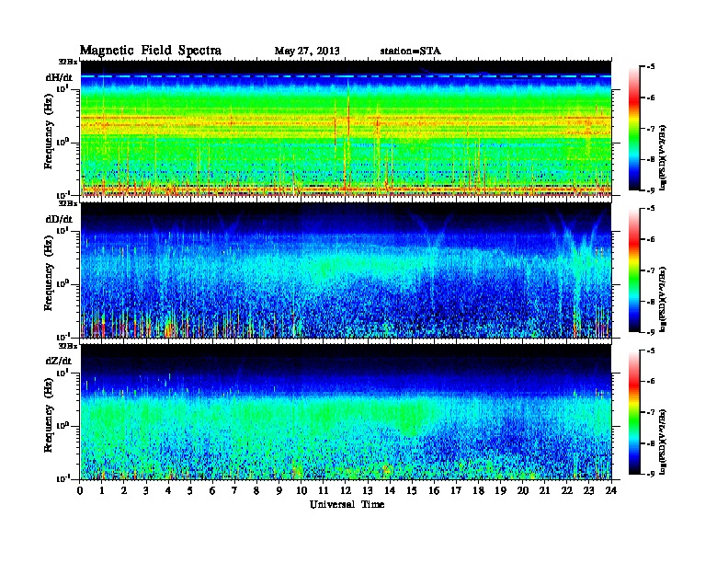Click the "Magnetic Field Spectra" title
The width and height of the screenshot is (728, 563).
[151, 51]
